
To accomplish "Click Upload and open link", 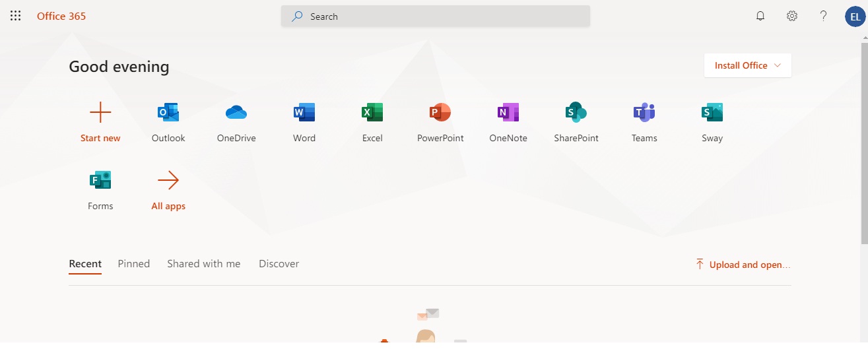I will (743, 265).
